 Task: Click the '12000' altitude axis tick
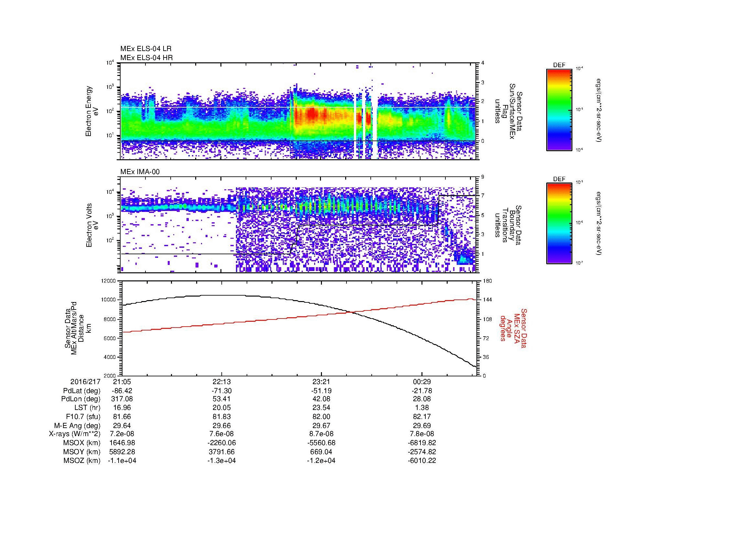coord(109,281)
